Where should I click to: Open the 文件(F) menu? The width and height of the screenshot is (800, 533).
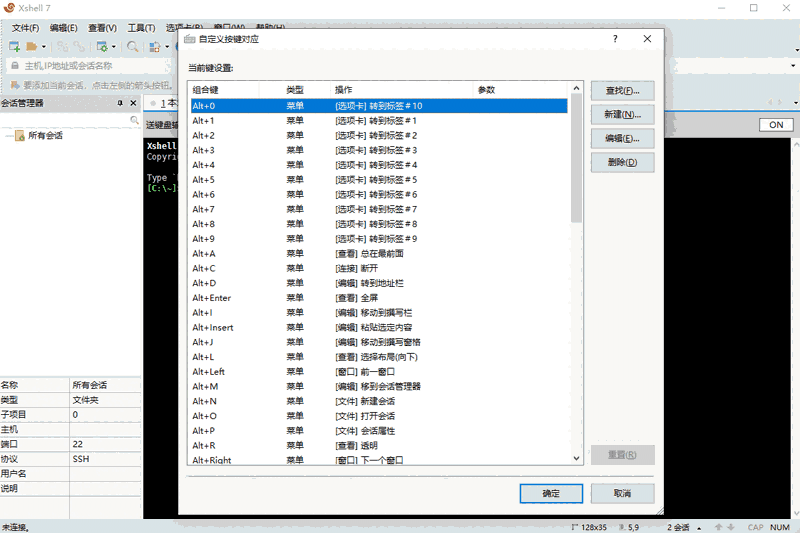click(x=26, y=28)
